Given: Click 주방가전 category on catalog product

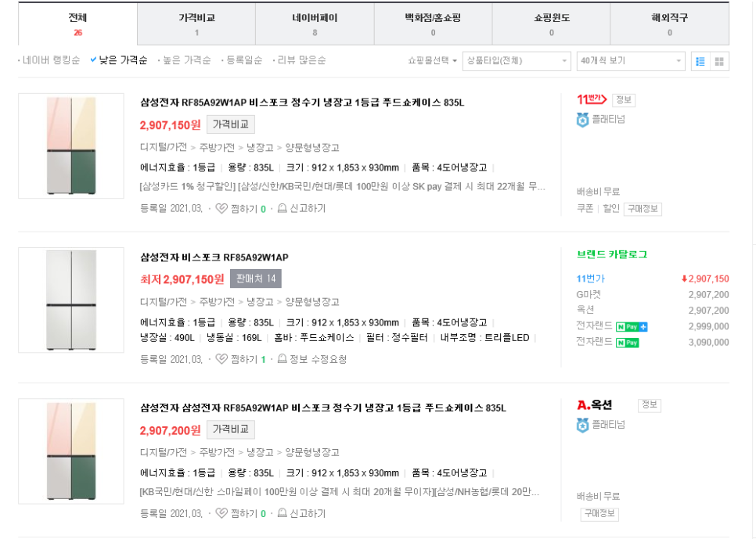Looking at the screenshot, I should coord(217,302).
